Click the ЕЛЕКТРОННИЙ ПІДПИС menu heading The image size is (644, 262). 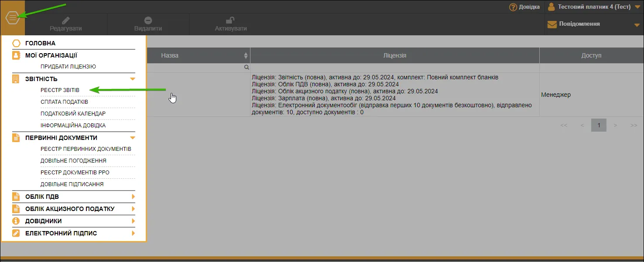(61, 233)
